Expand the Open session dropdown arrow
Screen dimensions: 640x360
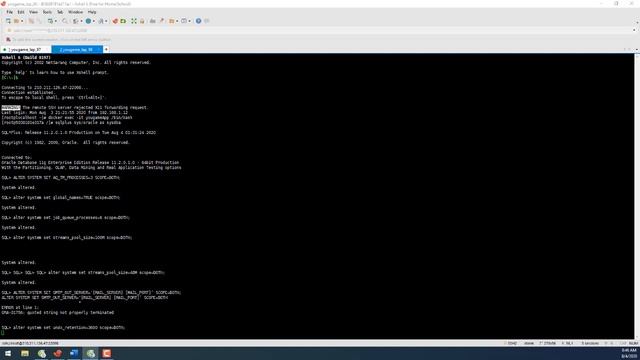coord(22,21)
